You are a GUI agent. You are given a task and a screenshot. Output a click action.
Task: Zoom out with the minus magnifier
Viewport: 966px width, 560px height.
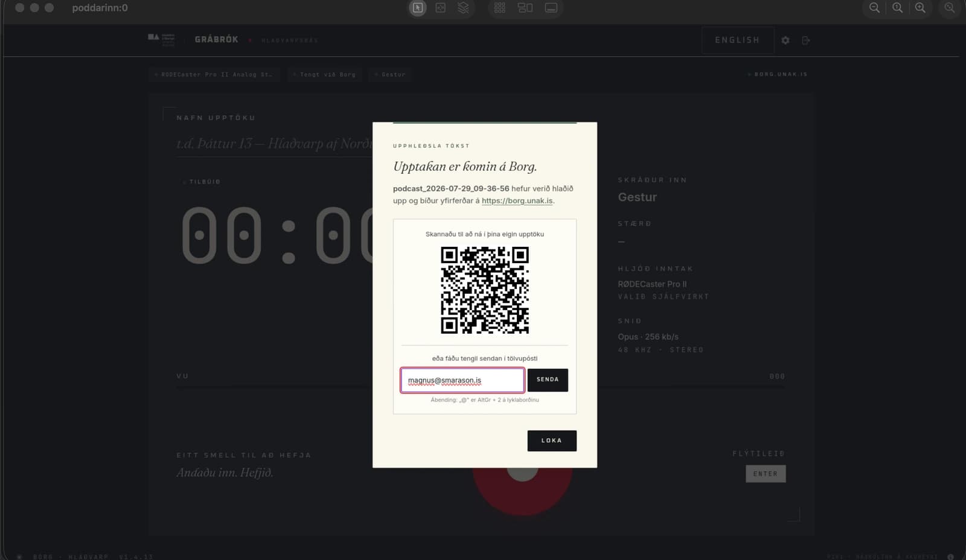click(x=874, y=8)
